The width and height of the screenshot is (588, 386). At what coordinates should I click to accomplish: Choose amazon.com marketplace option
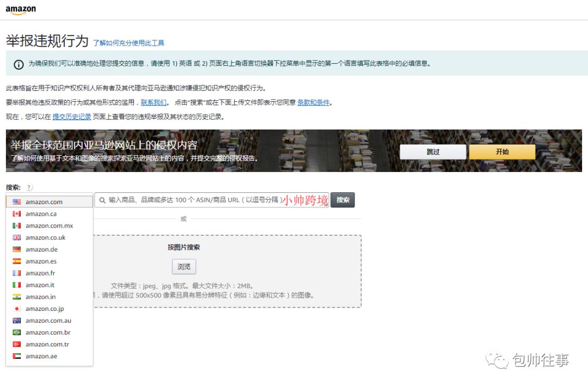50,202
